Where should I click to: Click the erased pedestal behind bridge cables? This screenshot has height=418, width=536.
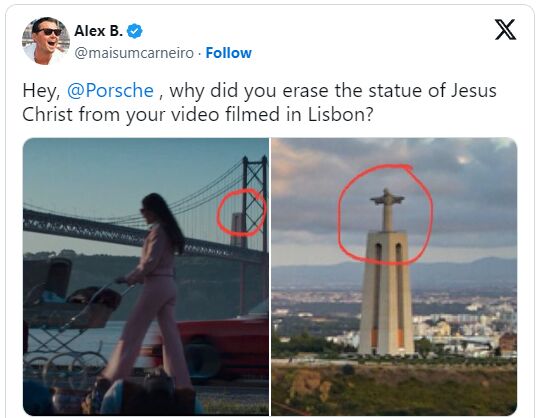237,229
